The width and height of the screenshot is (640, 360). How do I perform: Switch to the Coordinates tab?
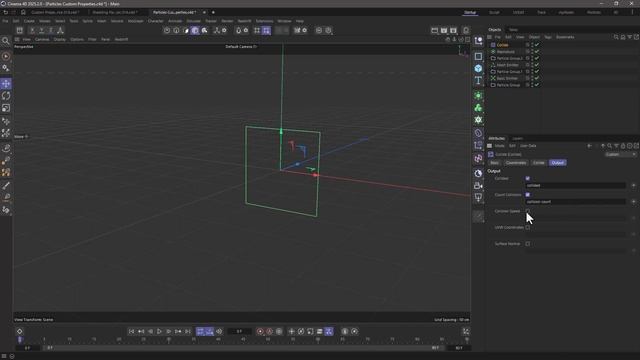516,162
